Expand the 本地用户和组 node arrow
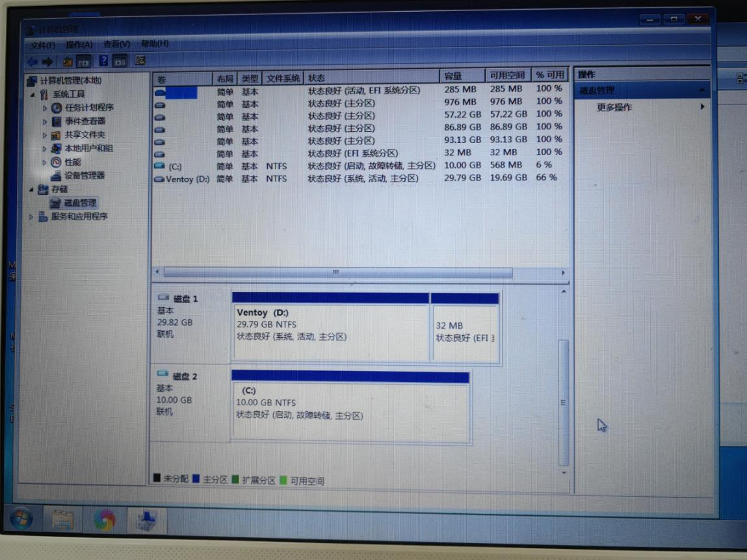 (45, 149)
